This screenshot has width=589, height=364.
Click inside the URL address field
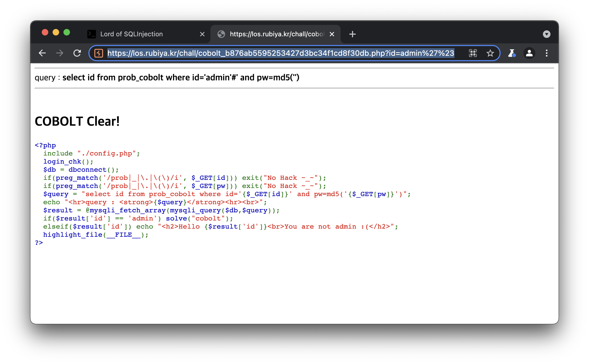click(281, 53)
